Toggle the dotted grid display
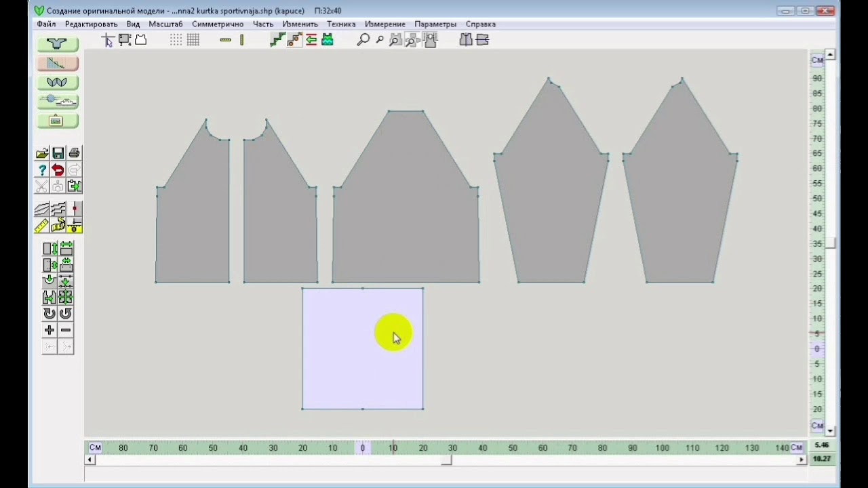The width and height of the screenshot is (868, 488). click(x=176, y=40)
